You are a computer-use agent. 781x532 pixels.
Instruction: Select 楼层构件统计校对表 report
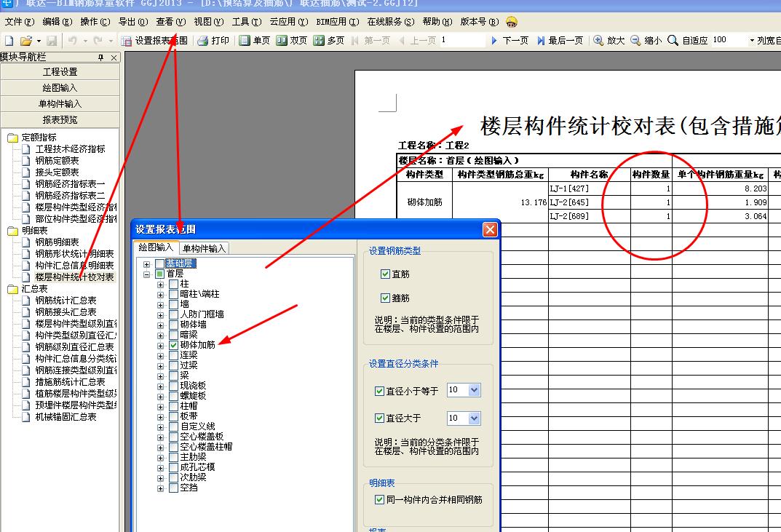tap(75, 277)
